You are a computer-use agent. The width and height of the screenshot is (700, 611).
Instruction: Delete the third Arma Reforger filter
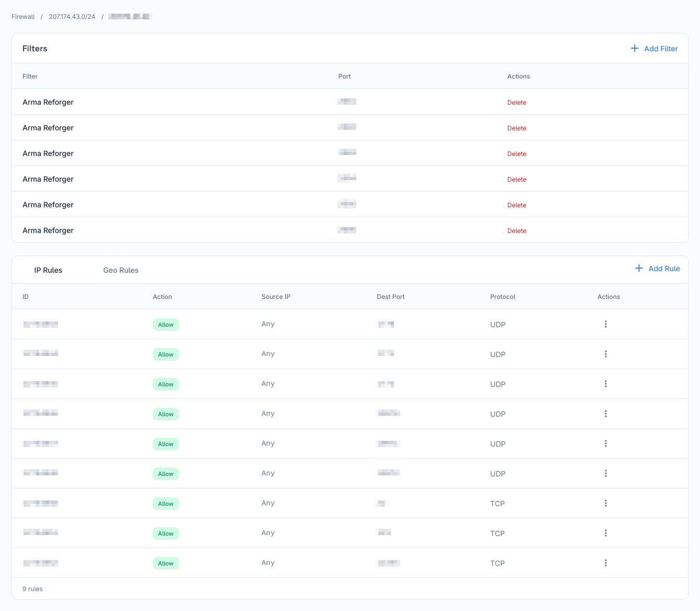pyautogui.click(x=517, y=154)
